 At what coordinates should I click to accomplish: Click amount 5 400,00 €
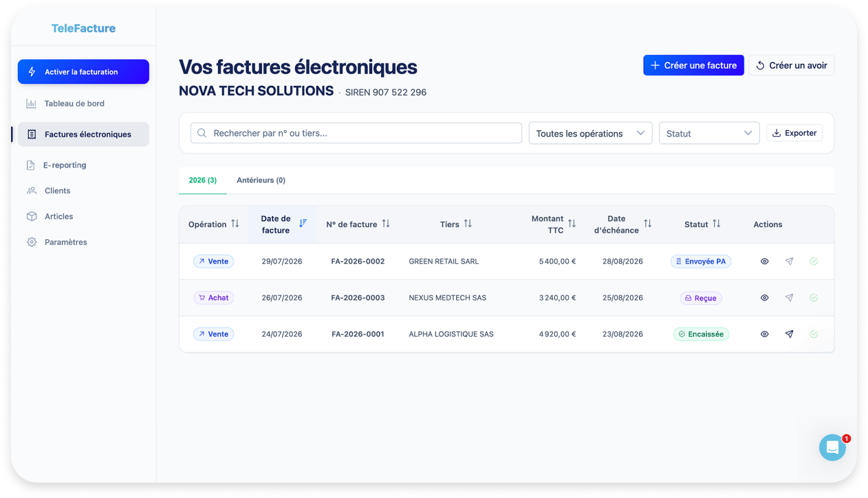click(x=557, y=261)
